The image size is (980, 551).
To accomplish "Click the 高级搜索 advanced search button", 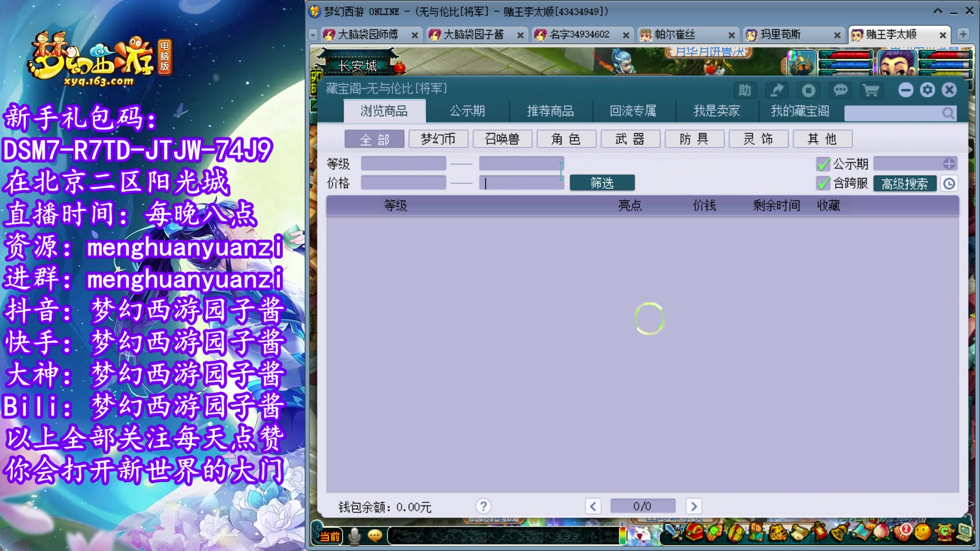I will coord(904,184).
